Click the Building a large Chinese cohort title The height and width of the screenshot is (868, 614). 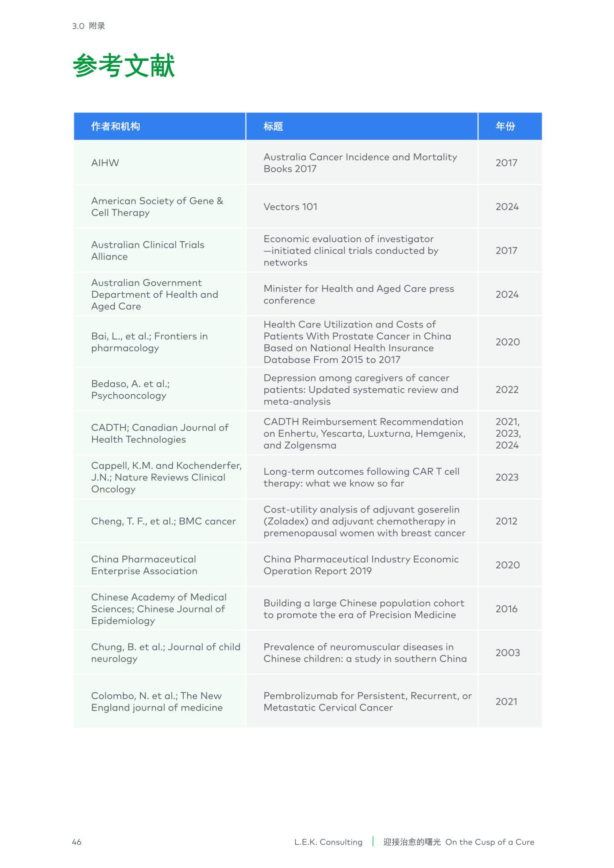(363, 609)
